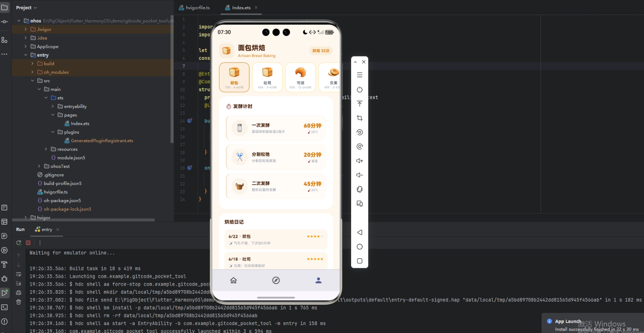Collapse the ohos root folder
The image size is (644, 333).
tap(19, 21)
